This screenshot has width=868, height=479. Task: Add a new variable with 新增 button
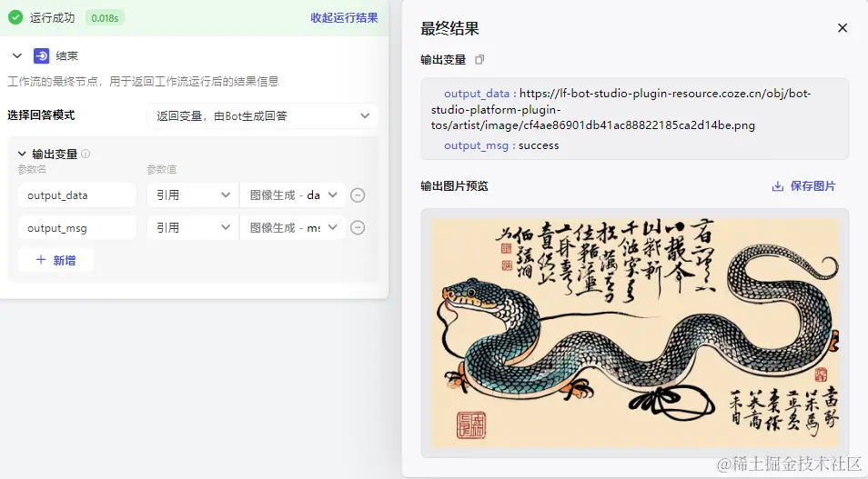pyautogui.click(x=56, y=260)
